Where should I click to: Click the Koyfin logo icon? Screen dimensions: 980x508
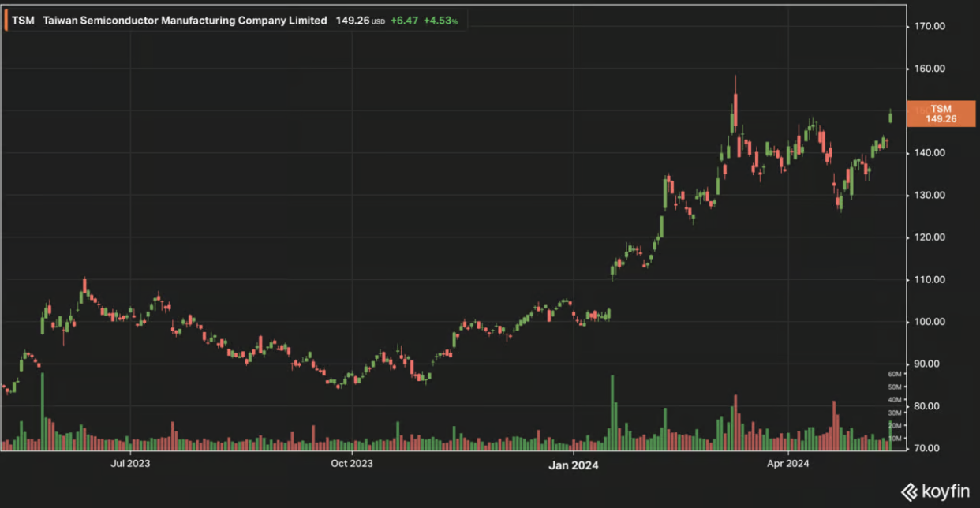pyautogui.click(x=909, y=492)
